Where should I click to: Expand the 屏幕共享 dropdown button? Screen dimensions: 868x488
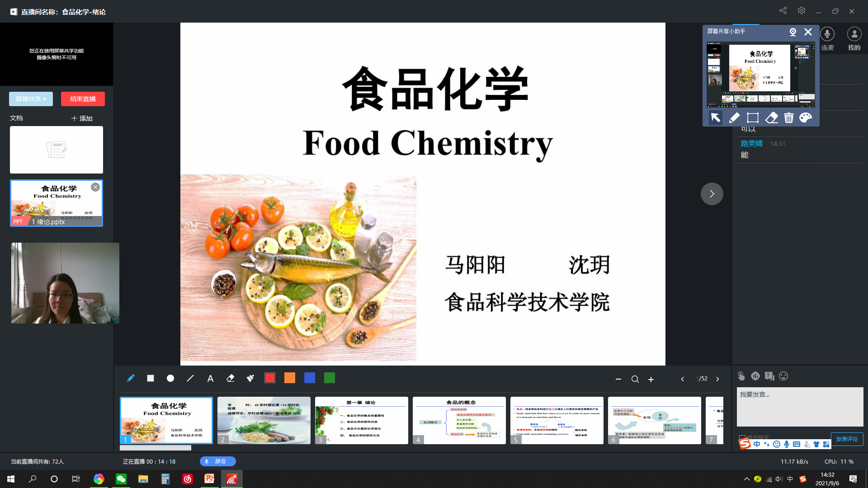pyautogui.click(x=31, y=99)
